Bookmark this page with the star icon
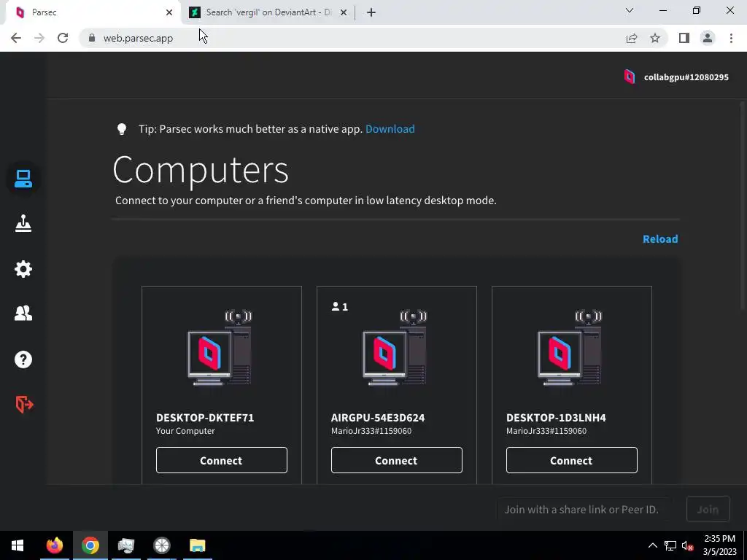This screenshot has width=747, height=560. point(655,38)
